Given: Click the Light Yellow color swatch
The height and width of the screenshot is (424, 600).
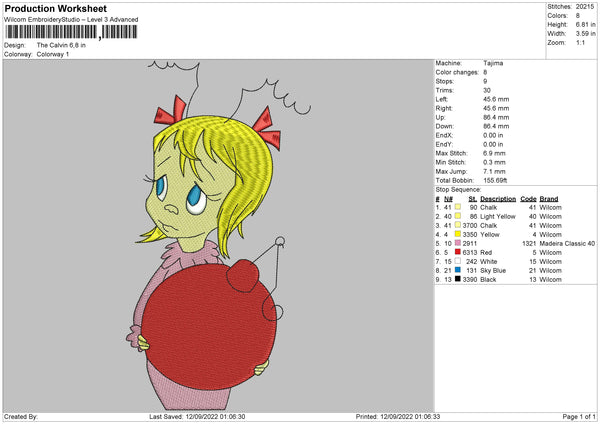Looking at the screenshot, I should (458, 216).
